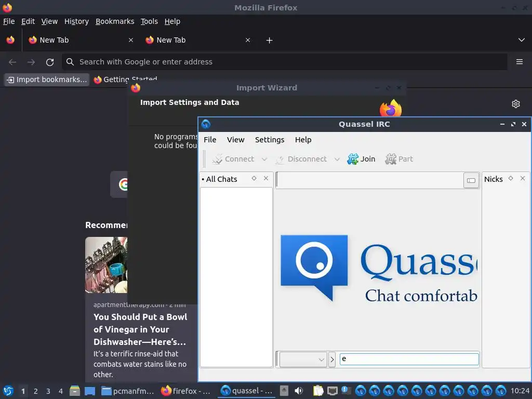This screenshot has height=399, width=532.
Task: Open the volume control tray icon
Action: pyautogui.click(x=299, y=391)
